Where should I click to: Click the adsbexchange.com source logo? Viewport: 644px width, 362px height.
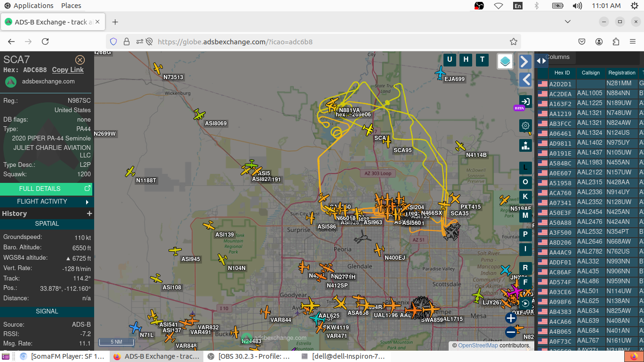(10, 82)
